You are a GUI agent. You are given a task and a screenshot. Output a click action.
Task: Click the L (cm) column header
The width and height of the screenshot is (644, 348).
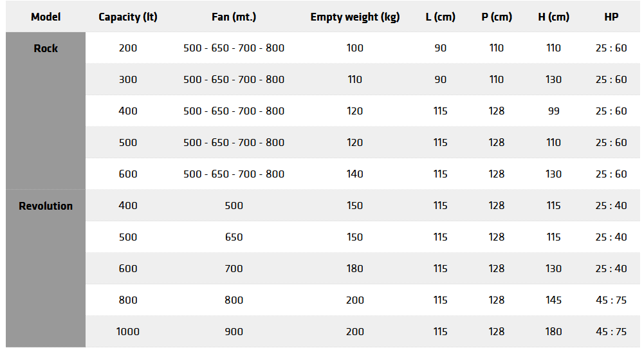click(441, 17)
